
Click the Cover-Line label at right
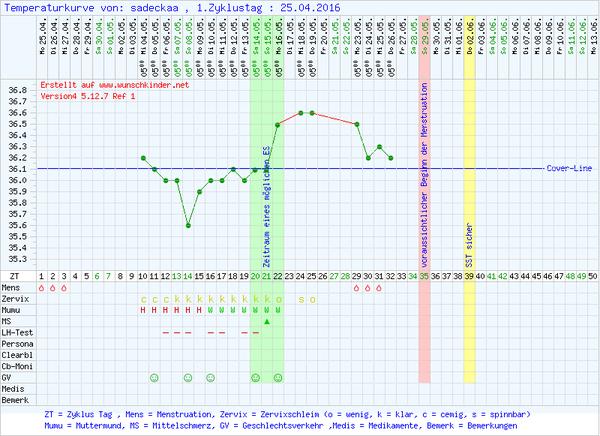[566, 169]
